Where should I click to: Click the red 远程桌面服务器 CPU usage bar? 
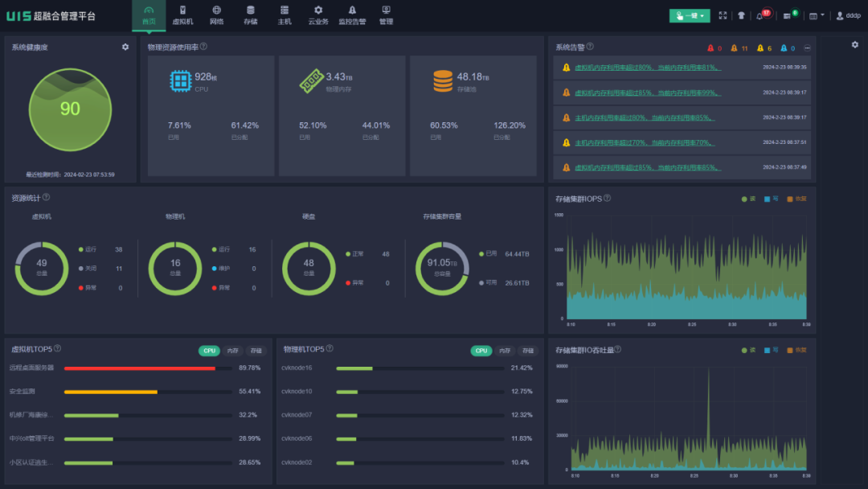[140, 368]
